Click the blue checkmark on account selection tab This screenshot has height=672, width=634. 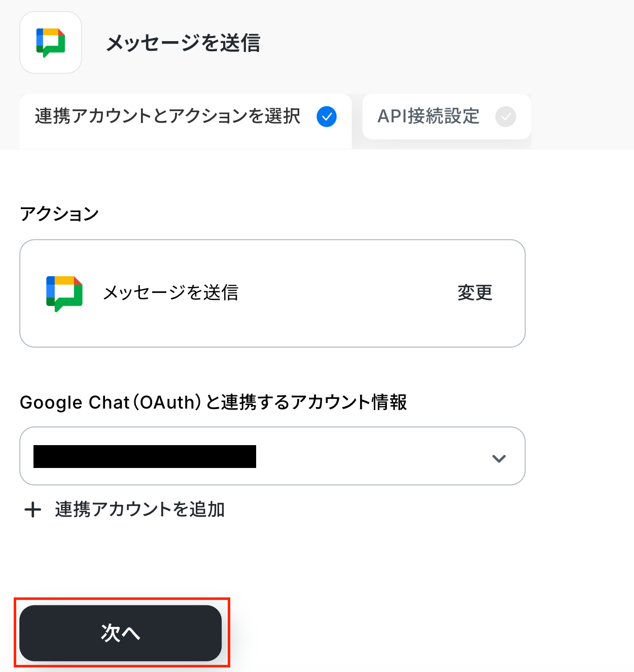pyautogui.click(x=327, y=117)
